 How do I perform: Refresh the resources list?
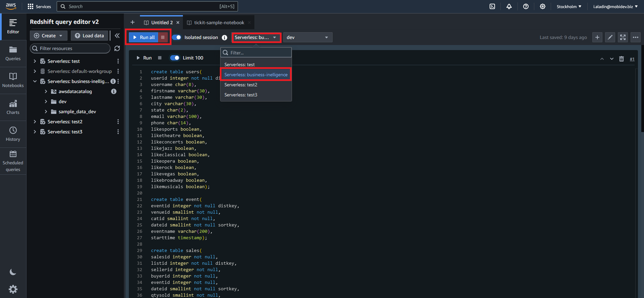click(x=117, y=48)
